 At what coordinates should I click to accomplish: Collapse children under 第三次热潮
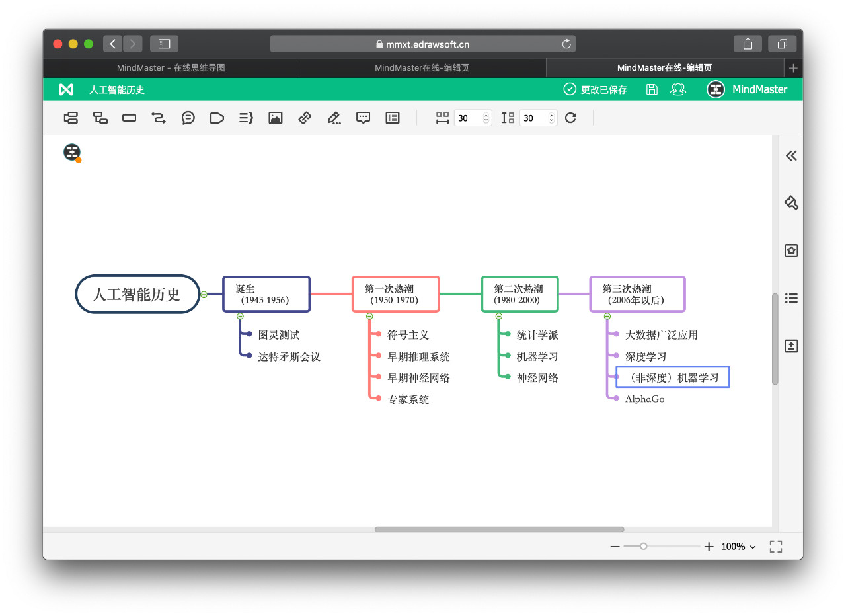(x=607, y=316)
